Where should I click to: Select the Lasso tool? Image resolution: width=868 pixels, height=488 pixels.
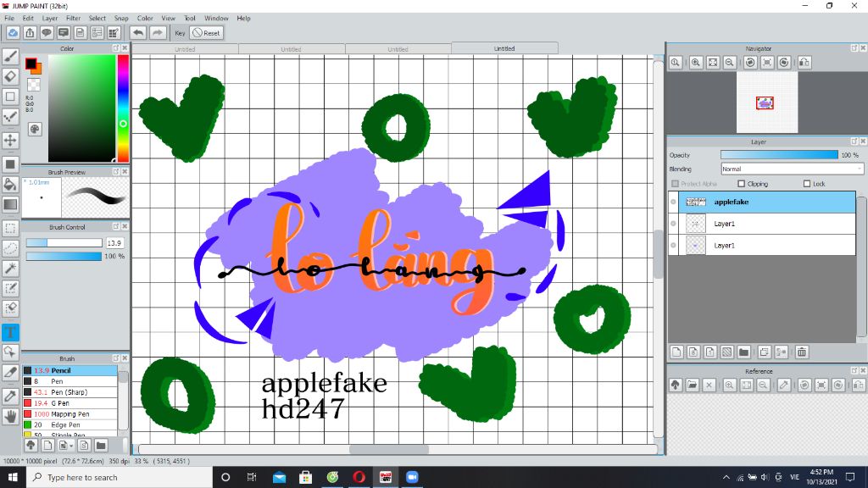(x=10, y=248)
